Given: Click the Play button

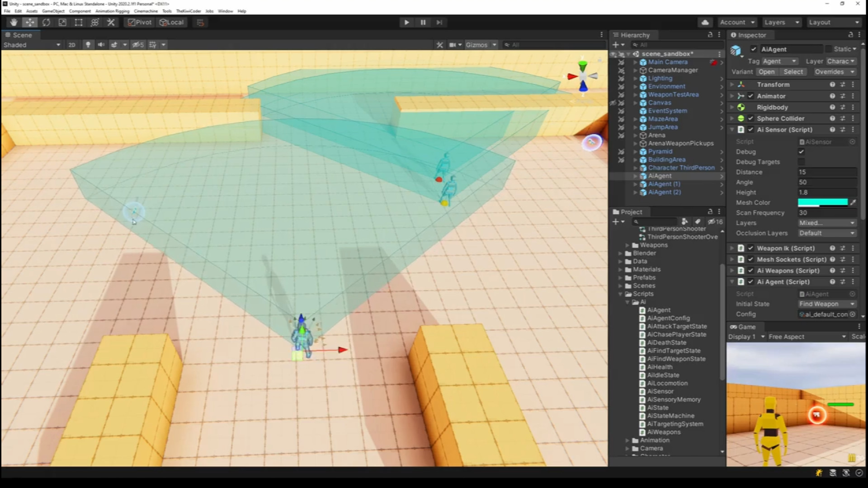Looking at the screenshot, I should coord(406,22).
